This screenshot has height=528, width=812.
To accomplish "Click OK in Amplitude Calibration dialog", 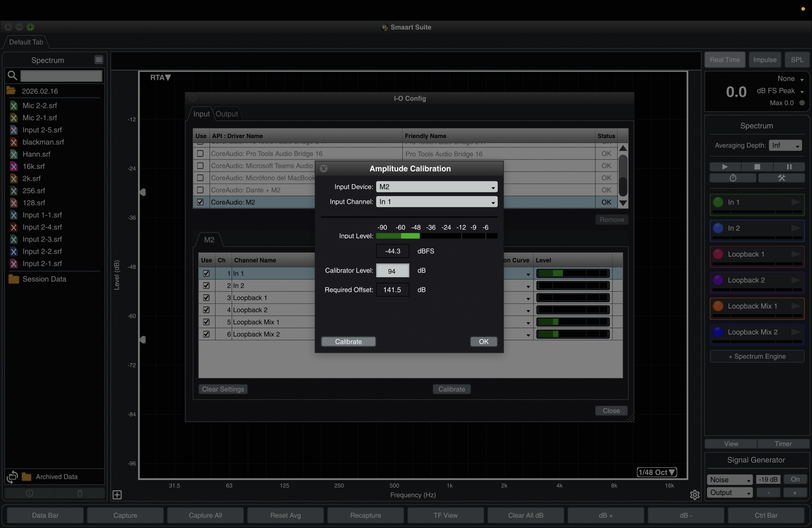I will 483,342.
